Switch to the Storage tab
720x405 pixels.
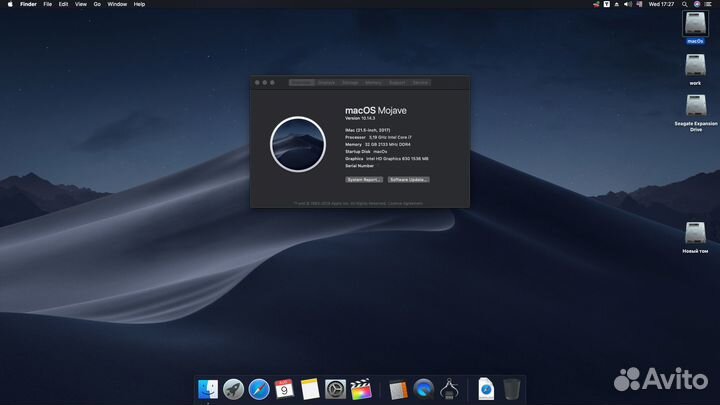click(x=350, y=83)
